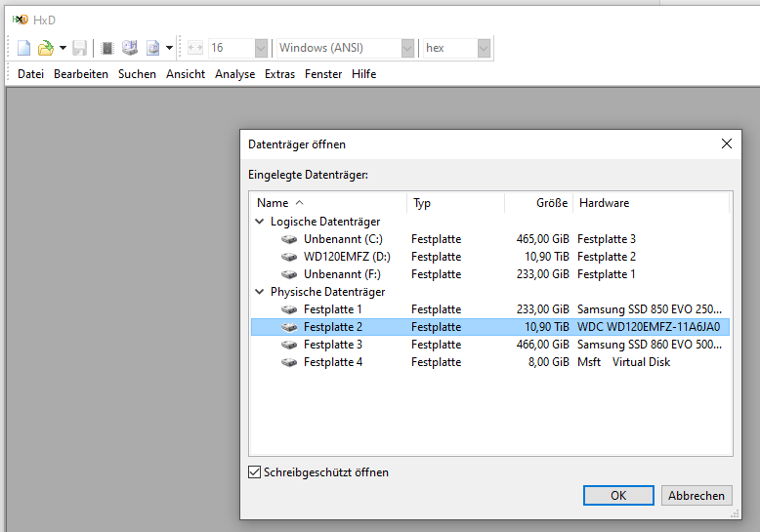The image size is (760, 532).
Task: Click the Open file folder icon
Action: (x=46, y=48)
